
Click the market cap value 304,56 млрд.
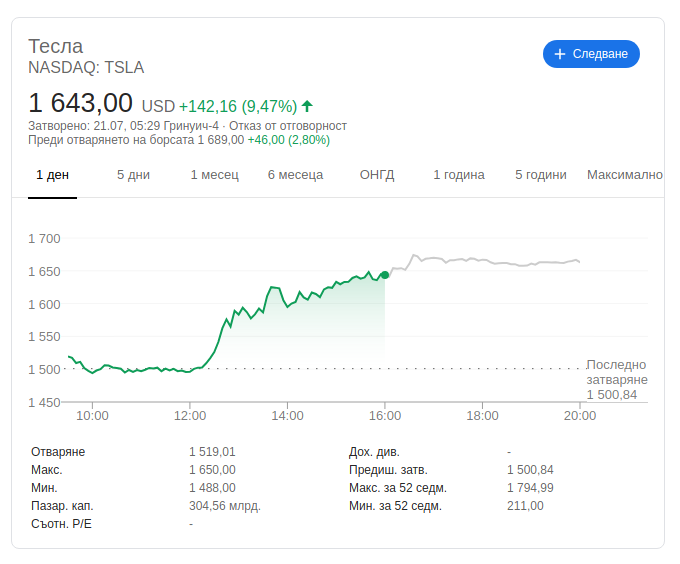[225, 506]
